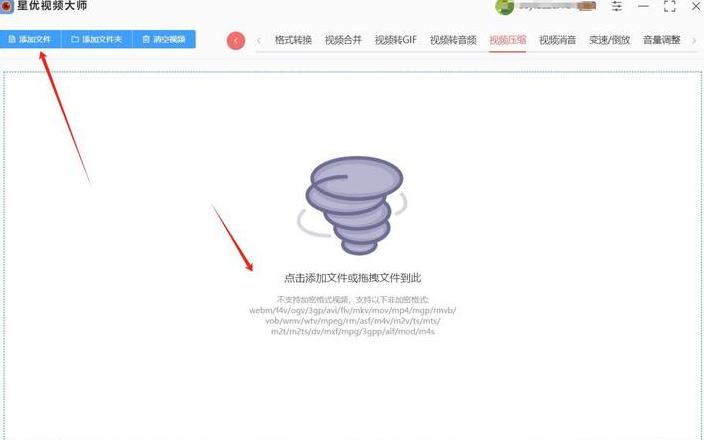Image resolution: width=704 pixels, height=440 pixels.
Task: Switch to the 视频转GIF tab
Action: click(x=396, y=40)
